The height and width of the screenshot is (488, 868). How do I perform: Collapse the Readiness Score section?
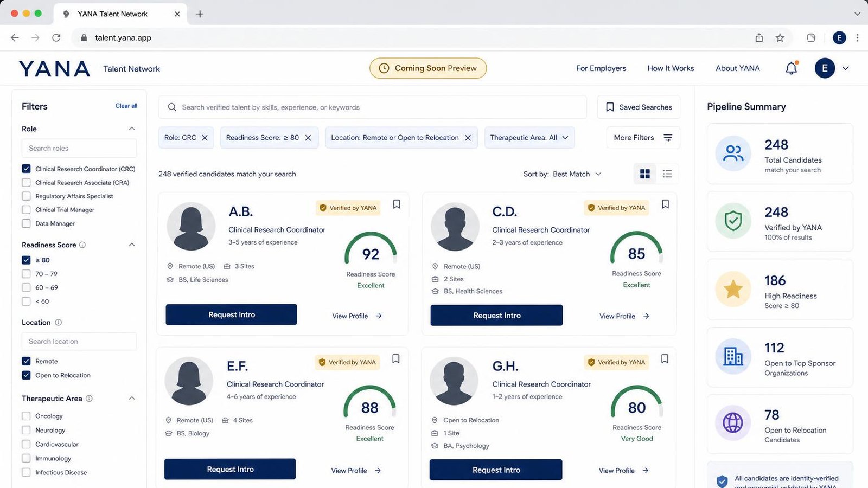[132, 245]
